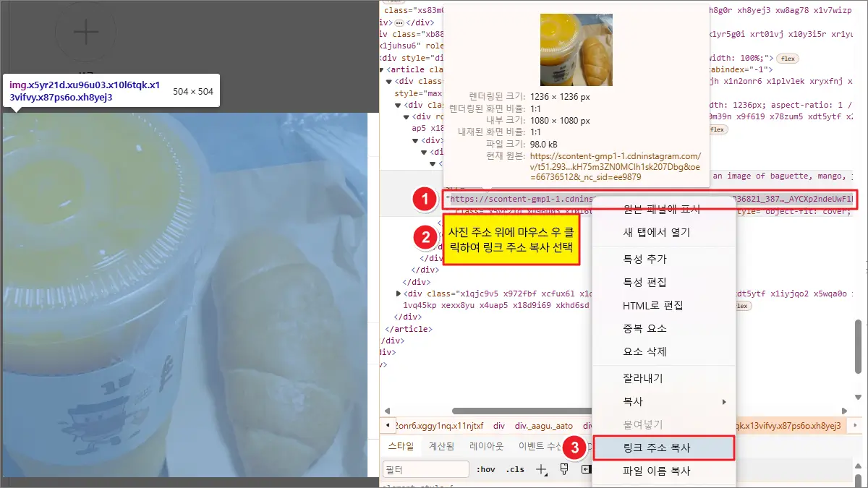
Task: Click the 필터 styles filter field
Action: click(x=425, y=469)
